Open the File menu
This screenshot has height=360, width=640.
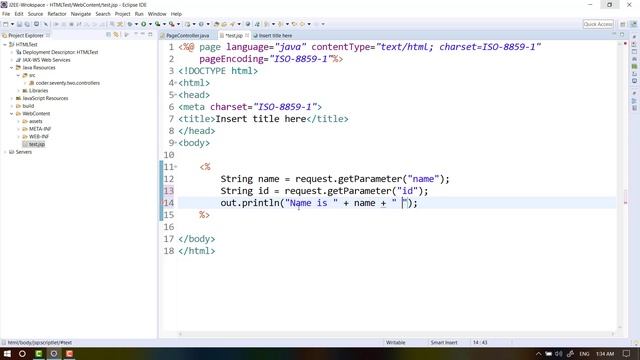click(x=6, y=14)
